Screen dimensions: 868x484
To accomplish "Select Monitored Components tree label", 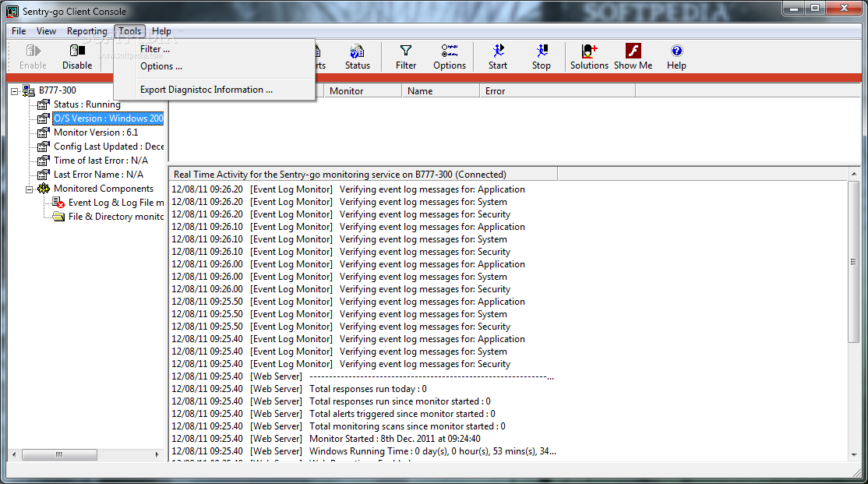I will coord(104,189).
